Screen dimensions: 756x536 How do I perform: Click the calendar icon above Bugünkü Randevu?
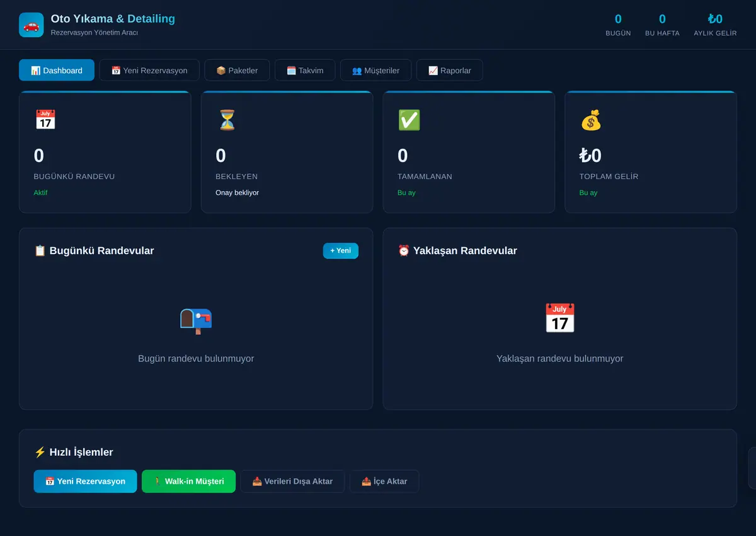(45, 120)
